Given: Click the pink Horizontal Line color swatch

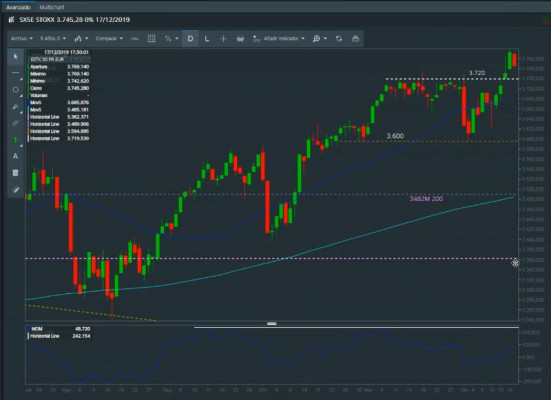Looking at the screenshot, I should [x=28, y=117].
